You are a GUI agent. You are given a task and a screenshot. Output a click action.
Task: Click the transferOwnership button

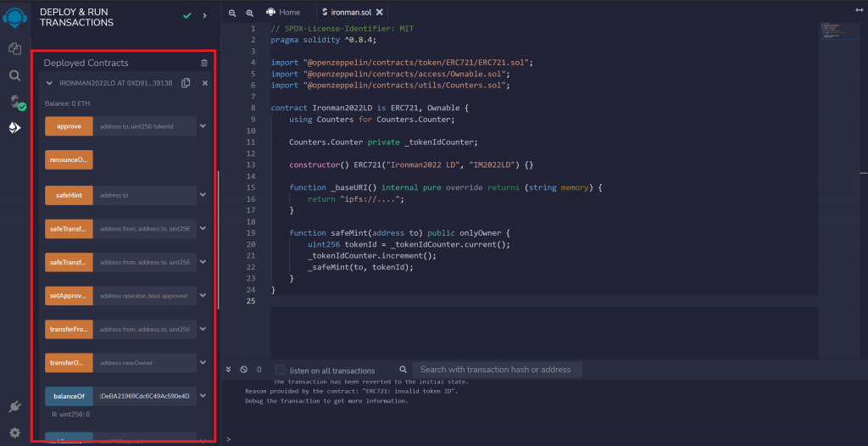(x=69, y=363)
